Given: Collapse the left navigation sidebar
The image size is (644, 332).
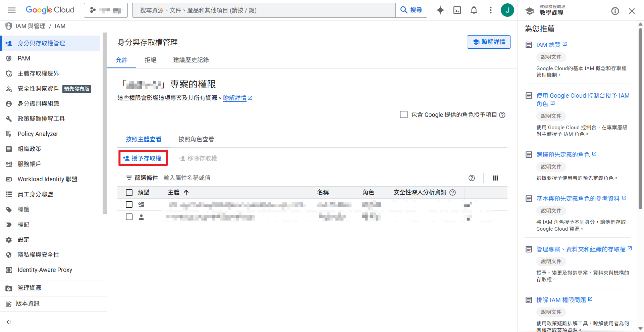Looking at the screenshot, I should point(8,322).
